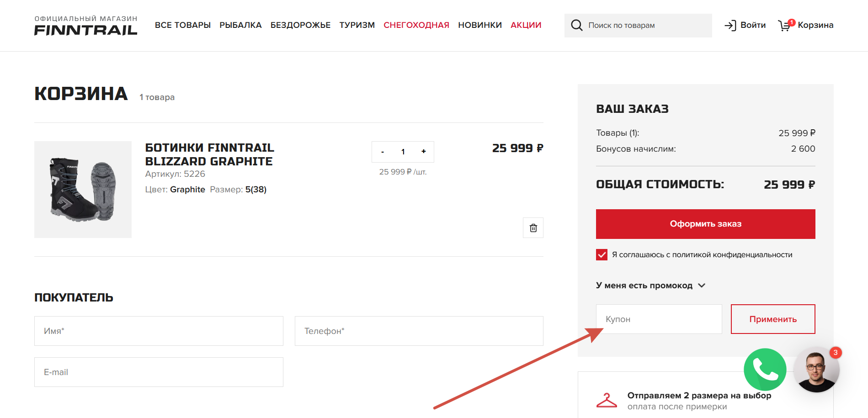The height and width of the screenshot is (418, 868).
Task: Focus the Телефон input field
Action: coord(419,331)
